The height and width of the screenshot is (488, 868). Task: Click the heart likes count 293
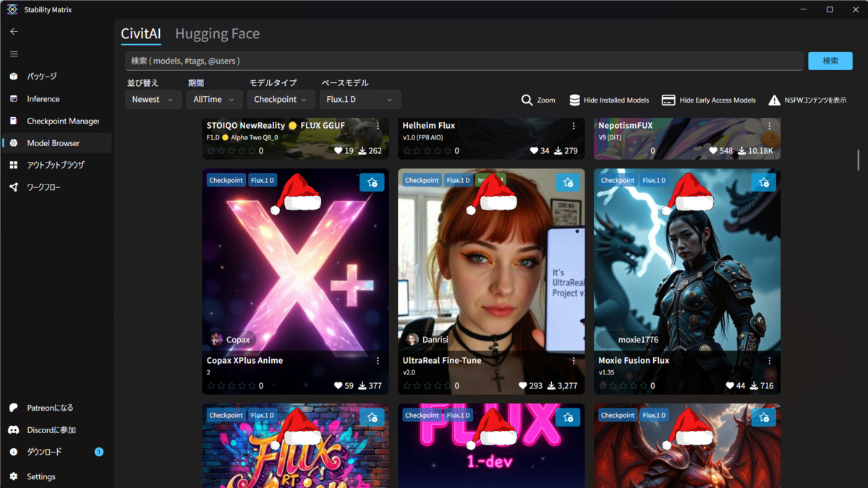tap(531, 386)
